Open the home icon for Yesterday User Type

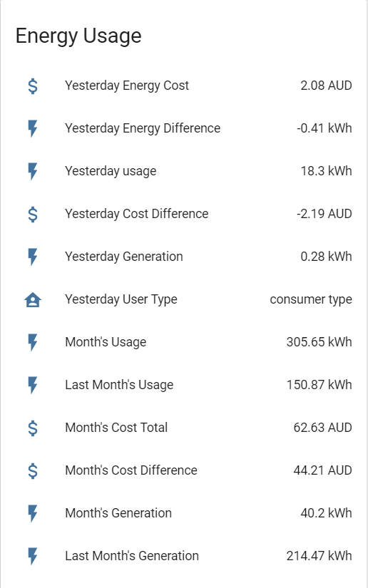[33, 299]
